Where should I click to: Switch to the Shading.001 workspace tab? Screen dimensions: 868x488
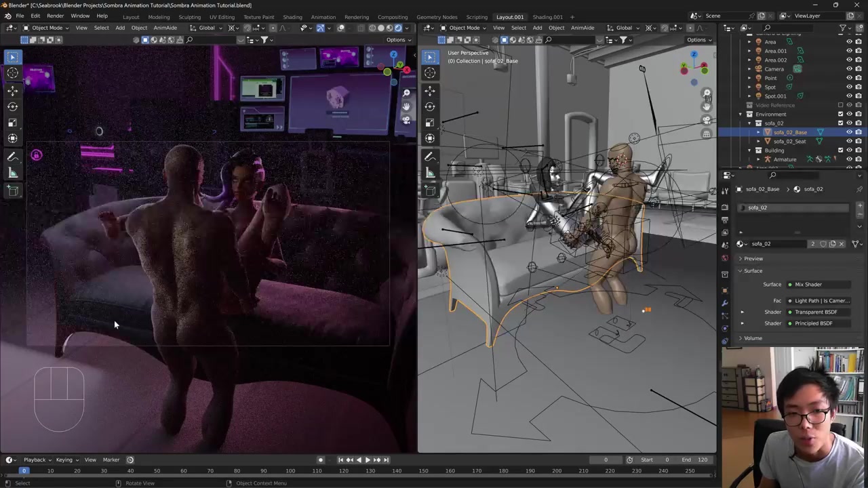click(547, 17)
